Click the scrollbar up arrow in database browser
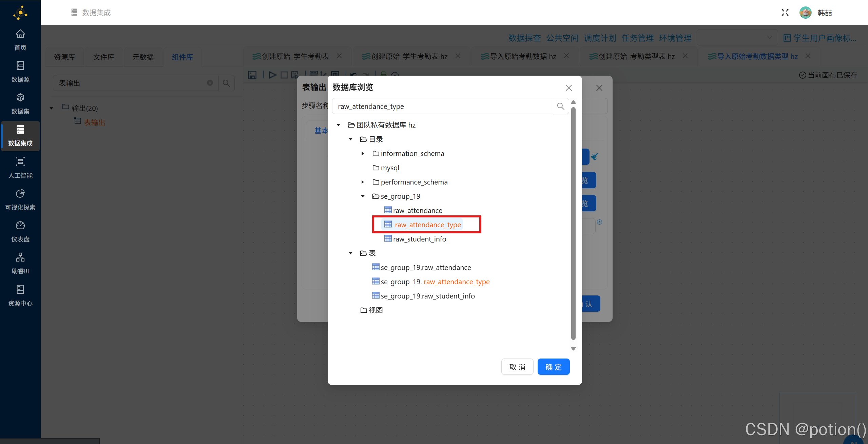868x444 pixels. tap(573, 102)
